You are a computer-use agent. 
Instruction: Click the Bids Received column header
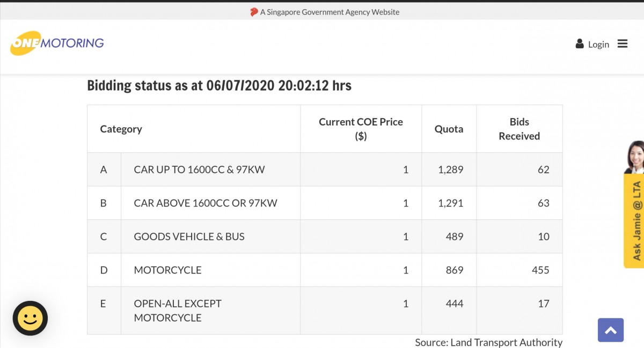point(519,129)
